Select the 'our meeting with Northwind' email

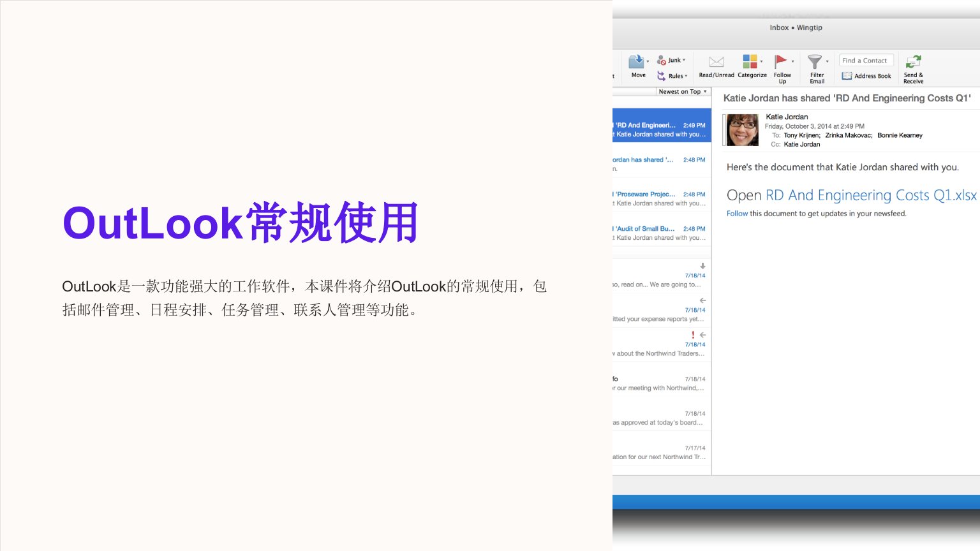[662, 379]
